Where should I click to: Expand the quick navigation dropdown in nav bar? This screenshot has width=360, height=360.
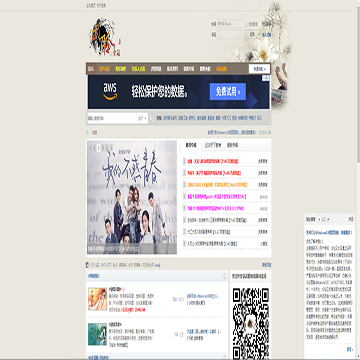click(259, 69)
